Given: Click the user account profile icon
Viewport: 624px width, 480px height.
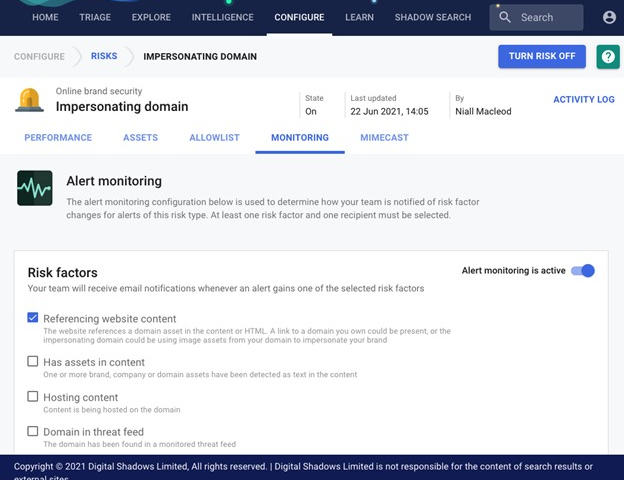Looking at the screenshot, I should pos(609,17).
